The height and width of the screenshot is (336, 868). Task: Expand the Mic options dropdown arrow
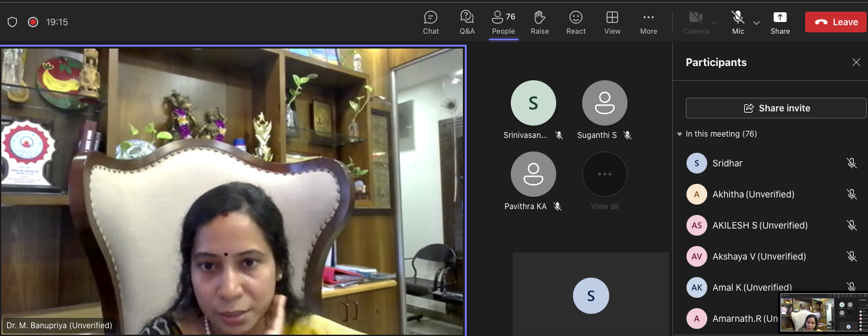click(x=757, y=23)
